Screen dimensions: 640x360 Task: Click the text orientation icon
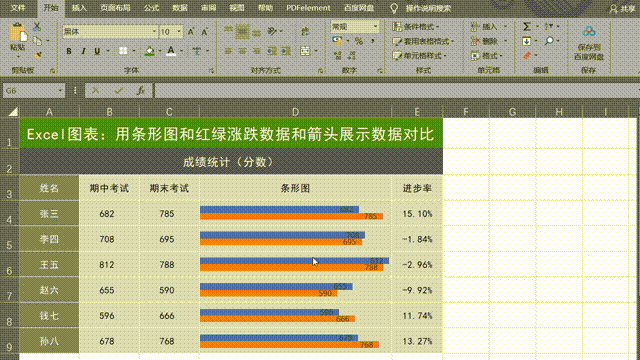tap(272, 31)
